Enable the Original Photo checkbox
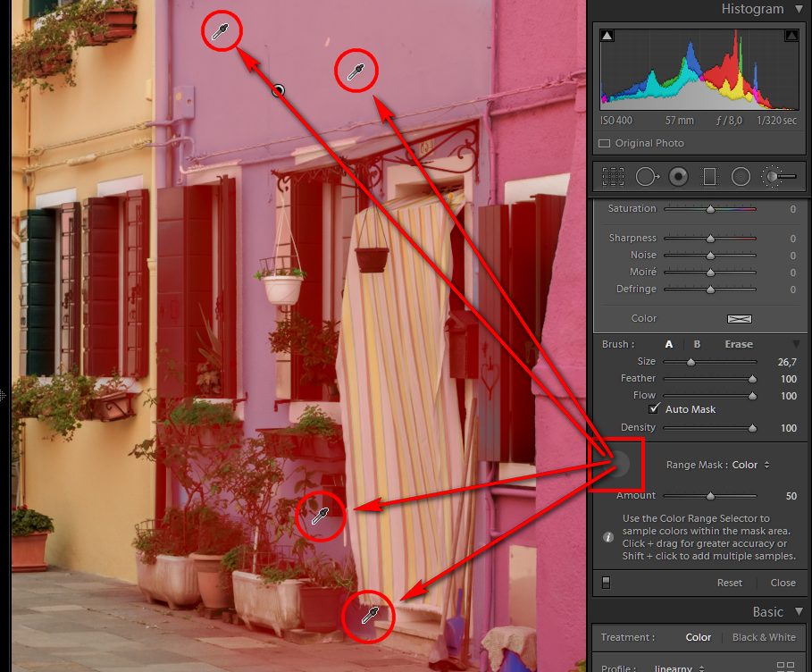812x672 pixels. [x=605, y=143]
